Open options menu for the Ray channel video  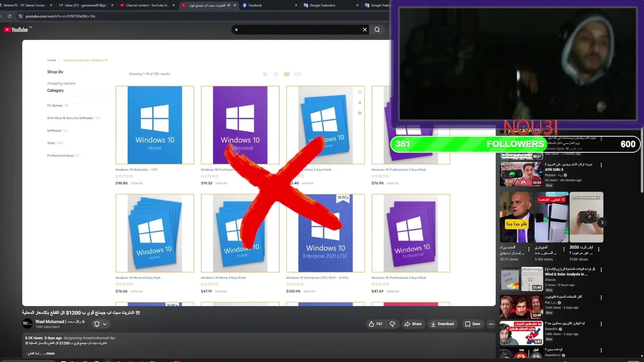pos(601,298)
